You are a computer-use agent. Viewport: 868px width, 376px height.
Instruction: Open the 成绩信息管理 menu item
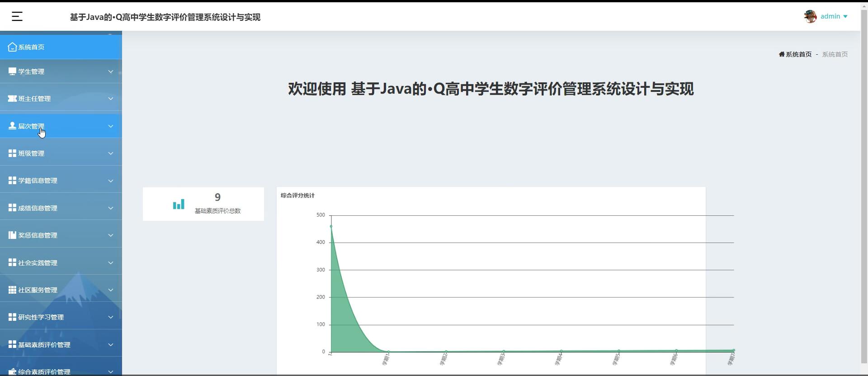61,208
